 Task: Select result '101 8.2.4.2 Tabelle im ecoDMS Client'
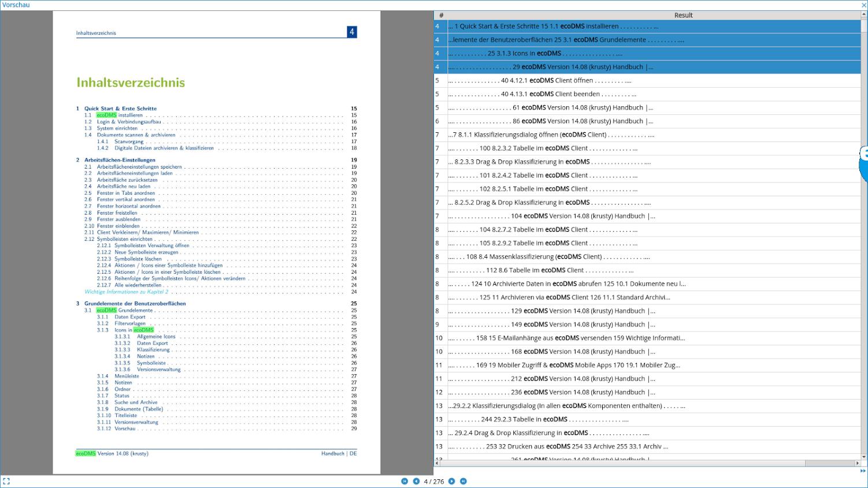[x=647, y=176]
